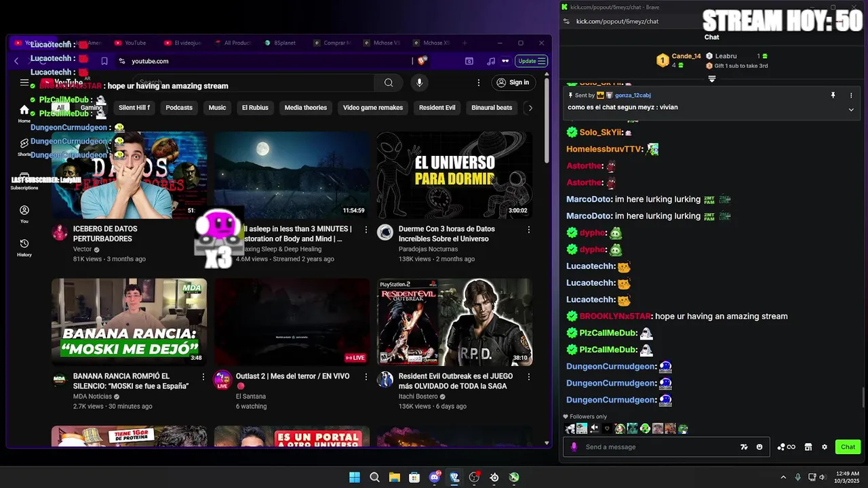Open the Outlast 2 live stream thumbnail
868x488 pixels.
292,322
